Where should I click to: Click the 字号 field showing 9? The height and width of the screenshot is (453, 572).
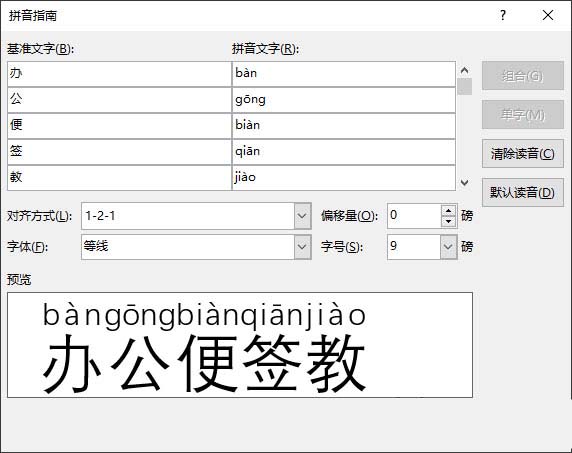[414, 247]
